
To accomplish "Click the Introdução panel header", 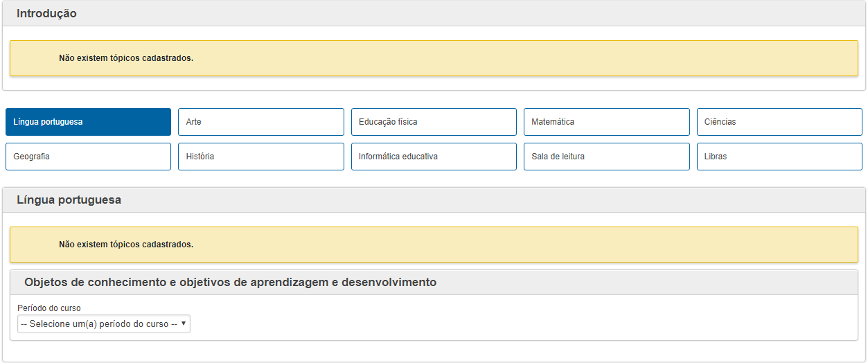I will click(434, 14).
